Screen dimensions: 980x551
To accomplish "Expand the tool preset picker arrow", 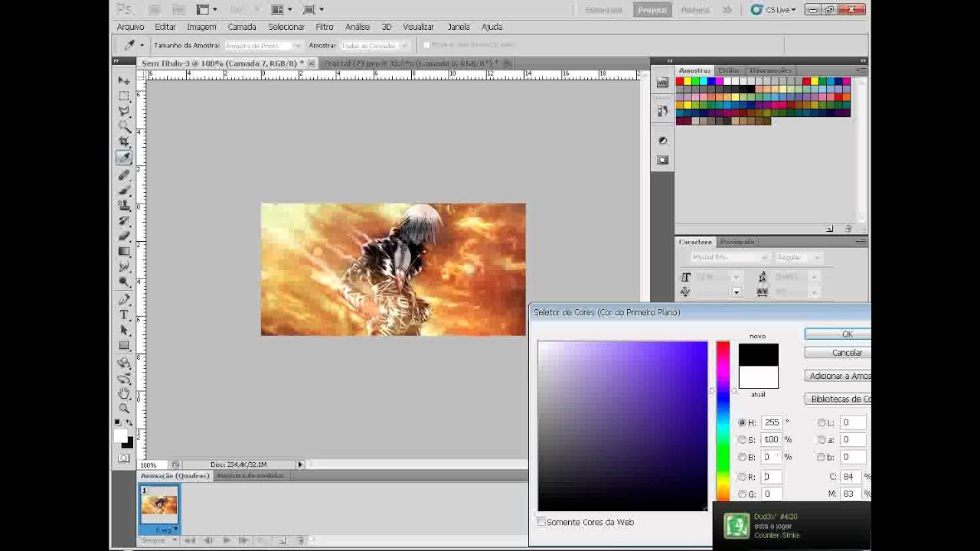I will coord(142,46).
